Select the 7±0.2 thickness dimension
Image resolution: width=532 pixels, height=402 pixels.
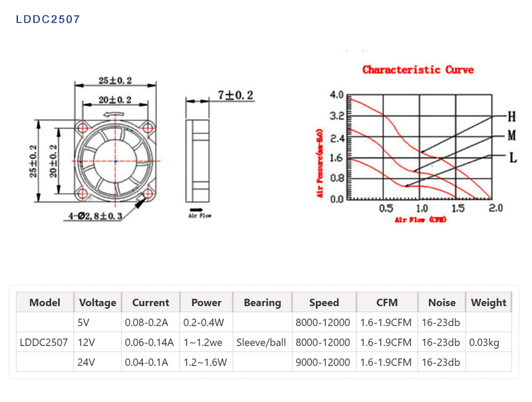pyautogui.click(x=236, y=96)
